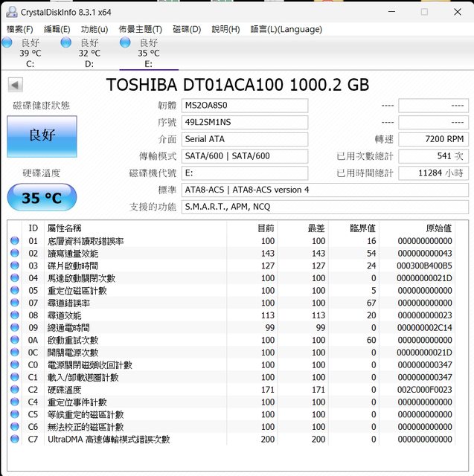Open the 磁碟(D) menu
The width and height of the screenshot is (474, 476).
tap(187, 29)
